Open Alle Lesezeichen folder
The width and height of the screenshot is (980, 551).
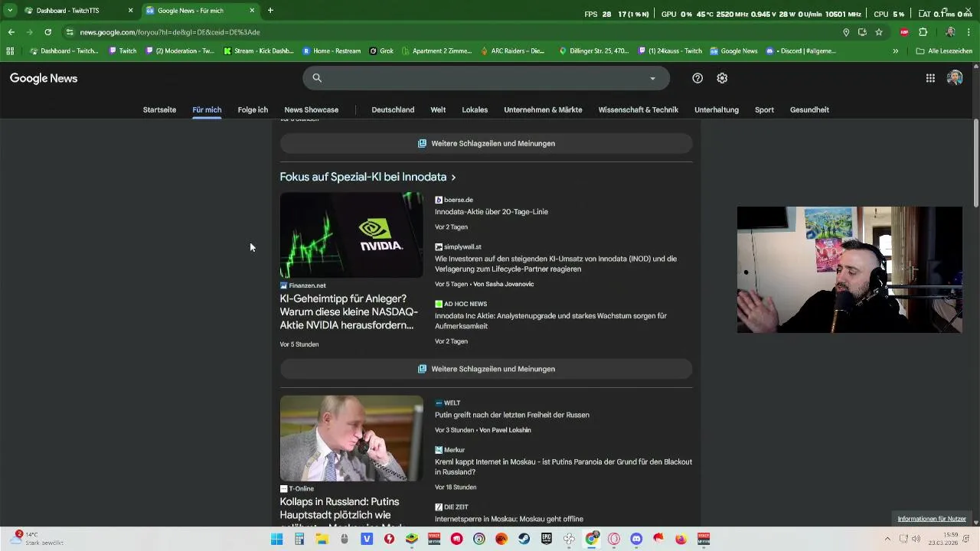[944, 51]
